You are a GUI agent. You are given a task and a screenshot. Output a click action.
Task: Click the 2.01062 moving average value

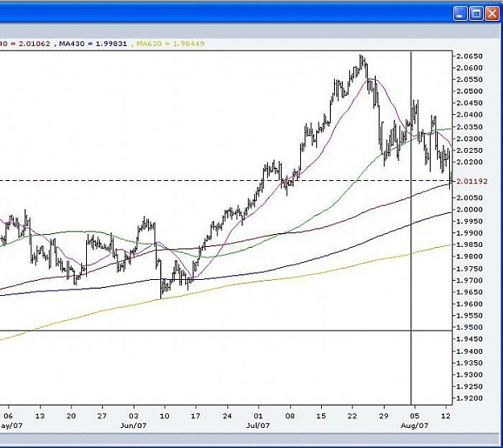coord(35,43)
